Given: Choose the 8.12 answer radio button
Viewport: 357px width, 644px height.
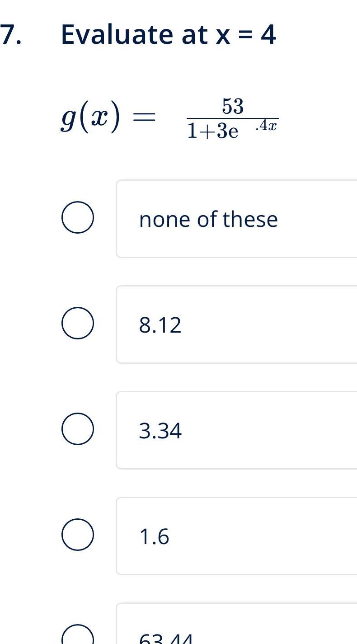Looking at the screenshot, I should [78, 323].
